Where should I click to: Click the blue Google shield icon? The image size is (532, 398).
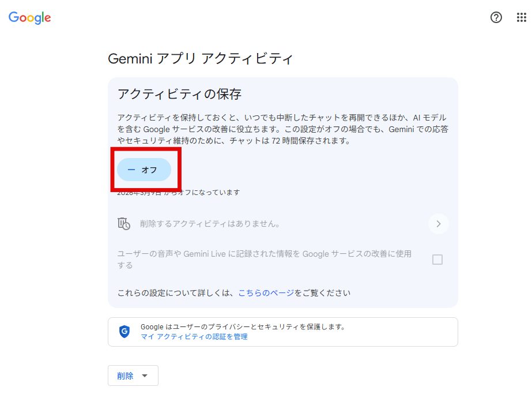pos(124,332)
